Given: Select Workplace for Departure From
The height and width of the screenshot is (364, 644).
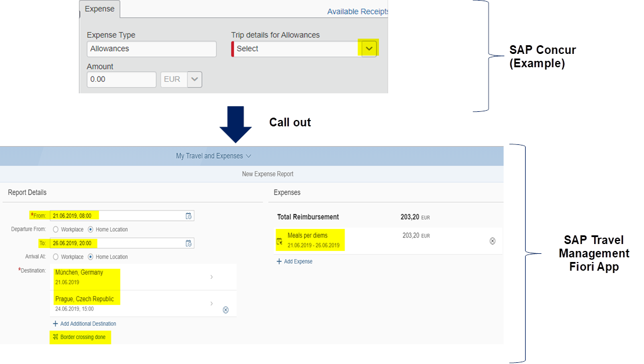Looking at the screenshot, I should [x=56, y=230].
